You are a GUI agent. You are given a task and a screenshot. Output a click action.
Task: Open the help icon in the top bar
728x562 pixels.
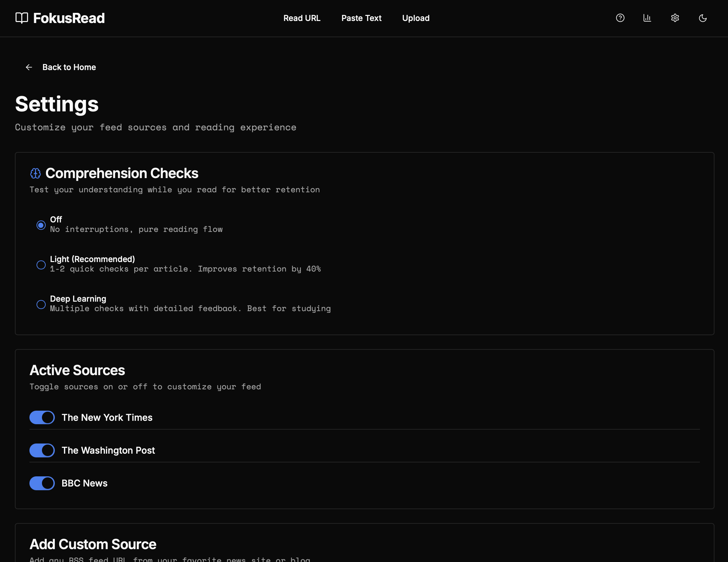620,18
